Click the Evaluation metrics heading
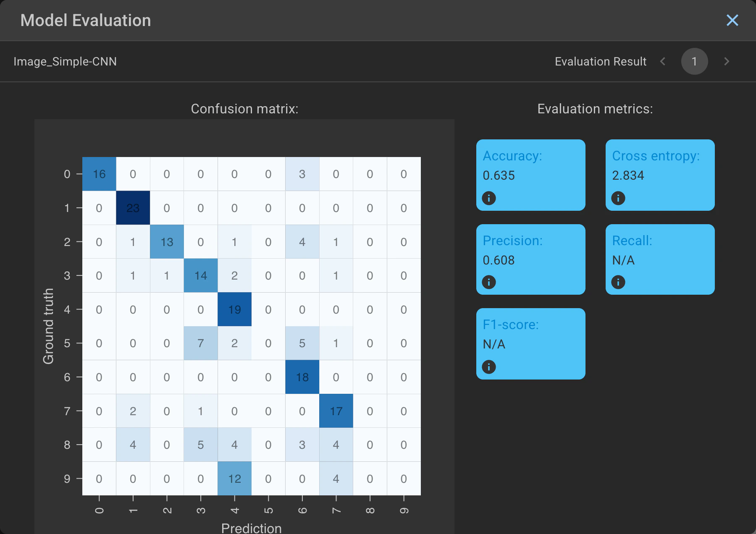This screenshot has height=534, width=756. (x=595, y=109)
